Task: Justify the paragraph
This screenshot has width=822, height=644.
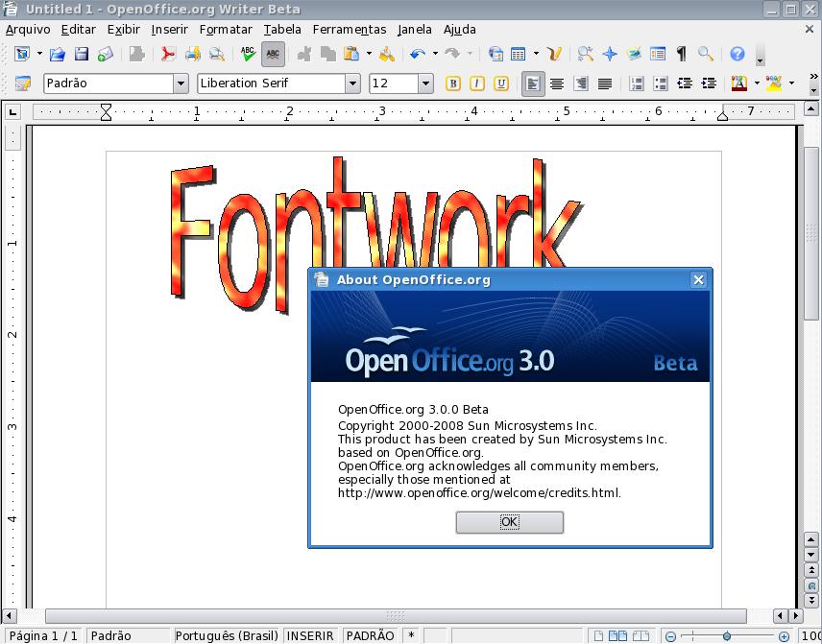Action: point(605,83)
